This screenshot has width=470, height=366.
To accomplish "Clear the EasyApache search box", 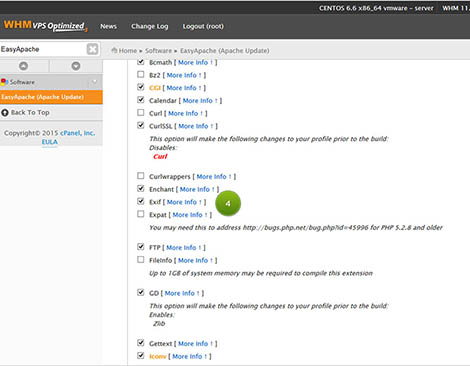I will tap(92, 49).
